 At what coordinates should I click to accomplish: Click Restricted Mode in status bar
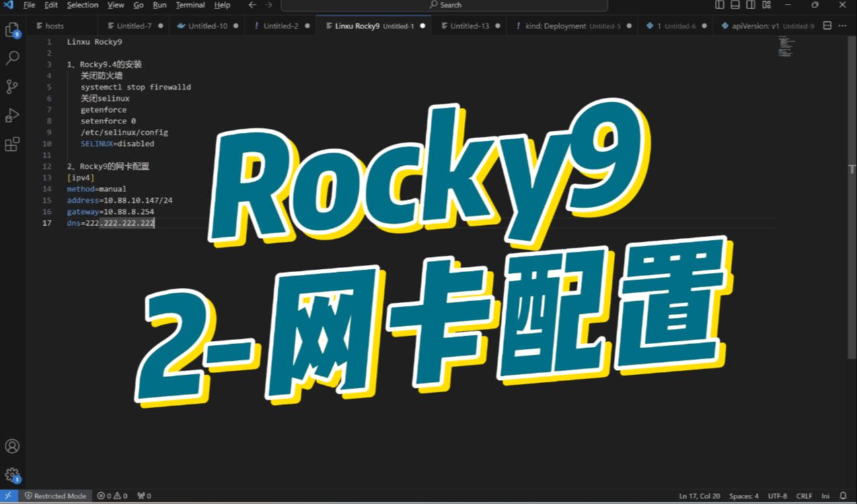pyautogui.click(x=56, y=495)
